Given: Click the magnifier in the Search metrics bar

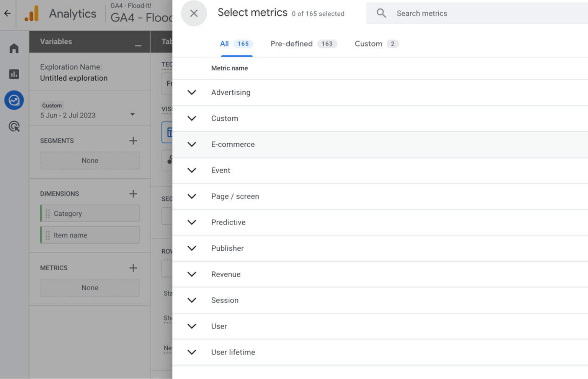Looking at the screenshot, I should click(x=381, y=13).
